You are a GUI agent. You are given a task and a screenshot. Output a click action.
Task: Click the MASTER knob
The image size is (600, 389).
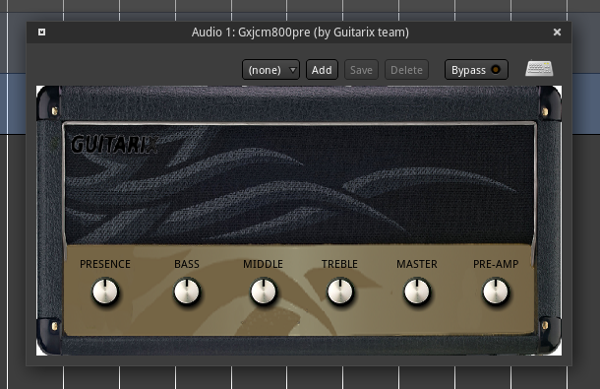click(417, 291)
